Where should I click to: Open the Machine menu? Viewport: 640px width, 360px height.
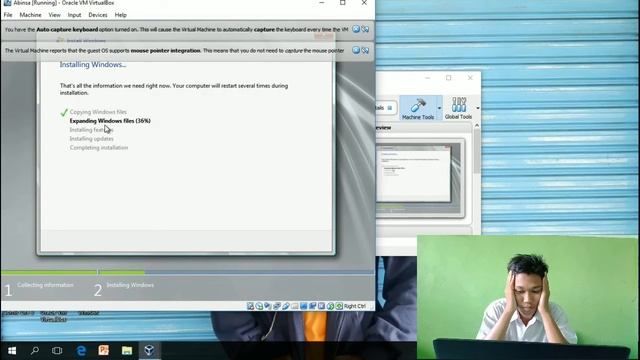pyautogui.click(x=30, y=15)
